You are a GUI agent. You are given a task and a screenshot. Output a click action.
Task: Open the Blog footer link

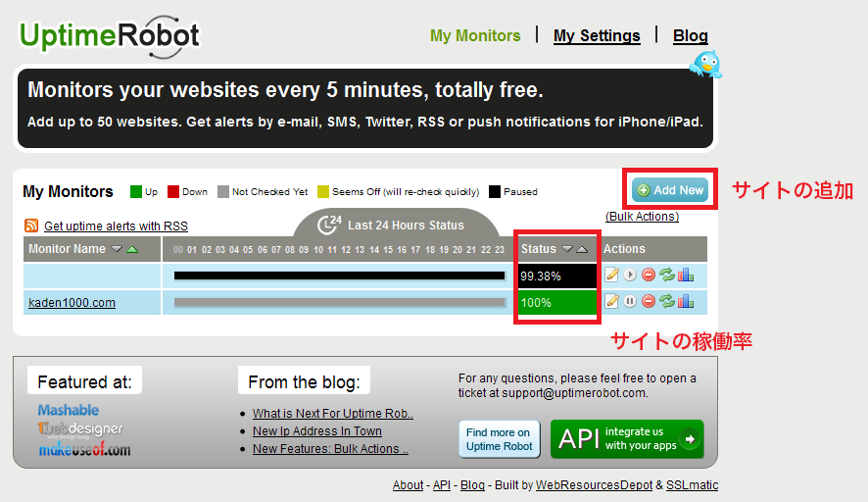472,485
